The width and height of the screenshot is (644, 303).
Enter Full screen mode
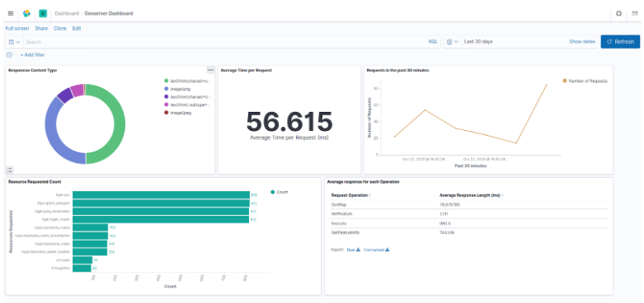coord(17,29)
